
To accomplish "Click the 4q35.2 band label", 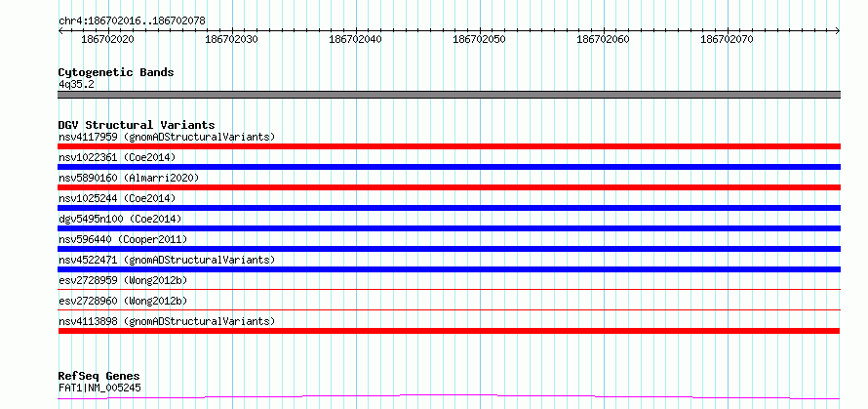I will (x=76, y=84).
